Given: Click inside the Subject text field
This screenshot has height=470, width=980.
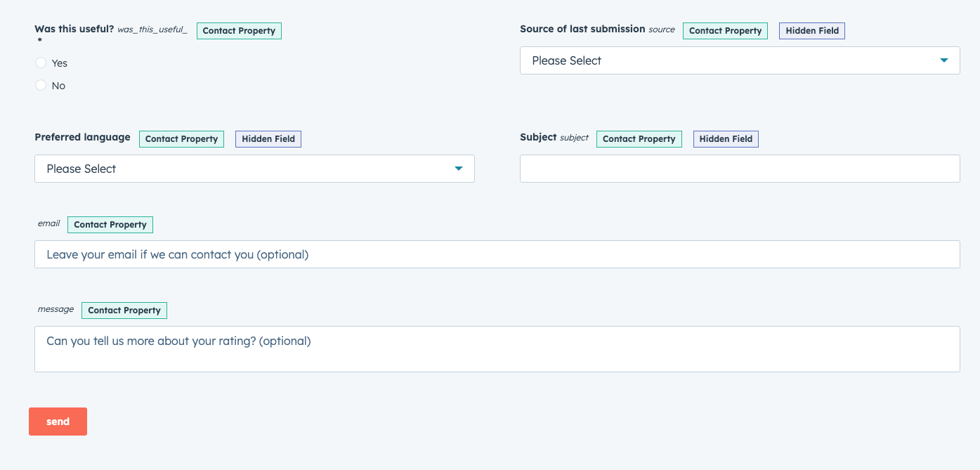Looking at the screenshot, I should (x=739, y=169).
